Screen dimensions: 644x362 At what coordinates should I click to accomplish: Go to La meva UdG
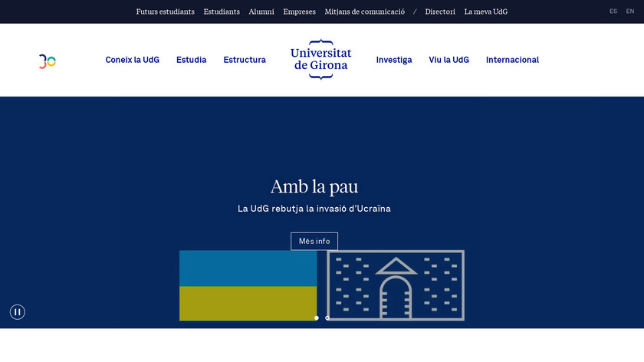pos(486,12)
